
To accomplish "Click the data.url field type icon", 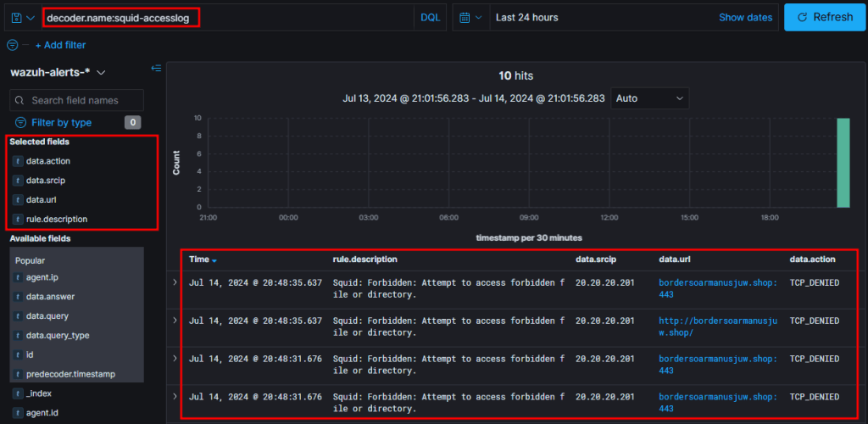I will [x=17, y=199].
